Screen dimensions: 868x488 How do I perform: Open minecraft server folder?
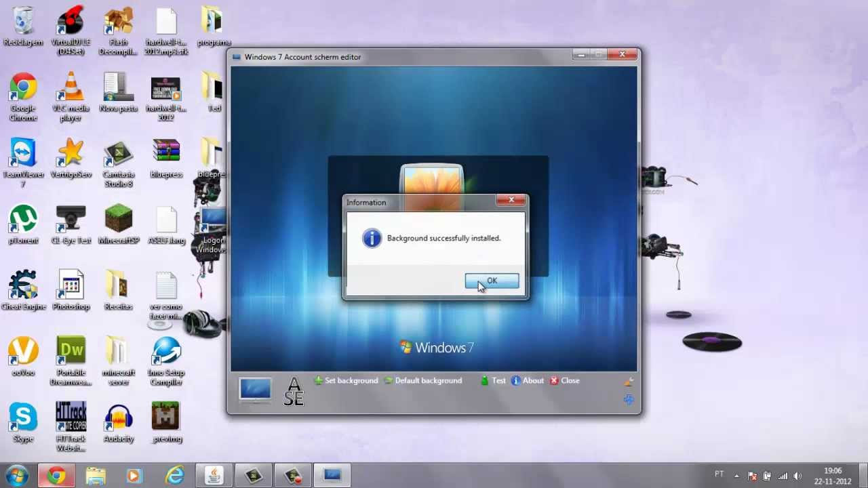(x=119, y=361)
